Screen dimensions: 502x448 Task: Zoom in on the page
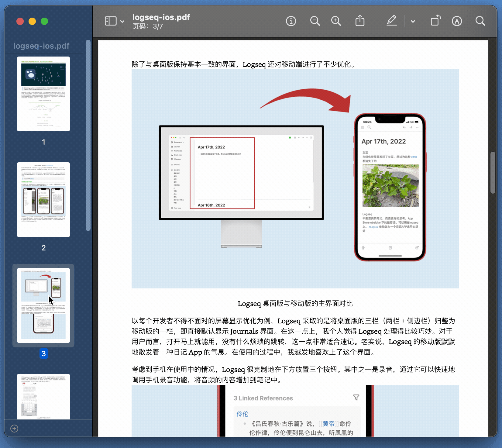tap(336, 21)
